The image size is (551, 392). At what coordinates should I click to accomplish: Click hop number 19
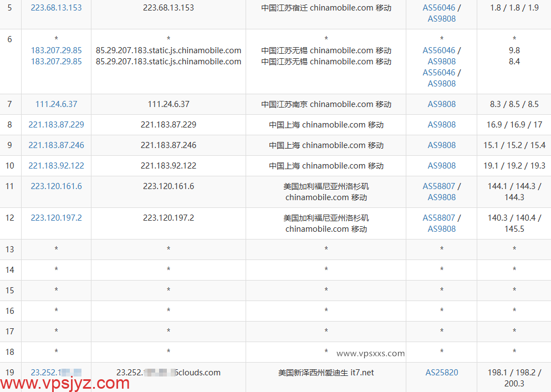(x=10, y=373)
